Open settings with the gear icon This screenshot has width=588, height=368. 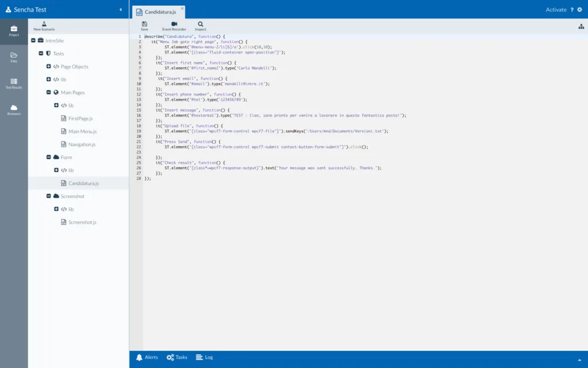coord(579,10)
